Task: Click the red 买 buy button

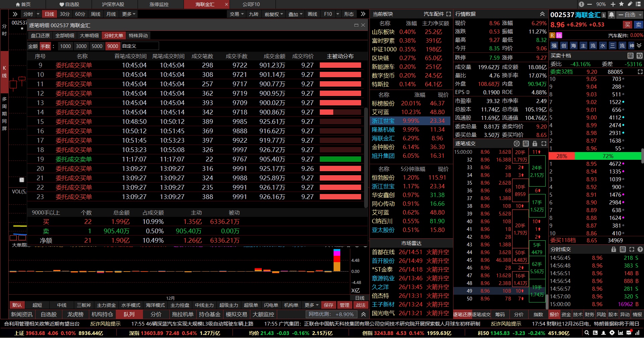Action: pyautogui.click(x=628, y=25)
